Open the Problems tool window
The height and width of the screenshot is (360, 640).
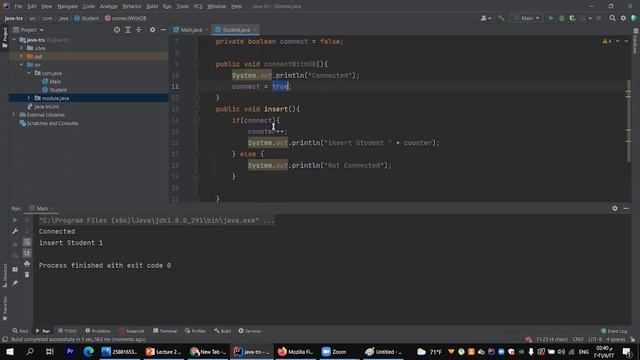click(98, 331)
